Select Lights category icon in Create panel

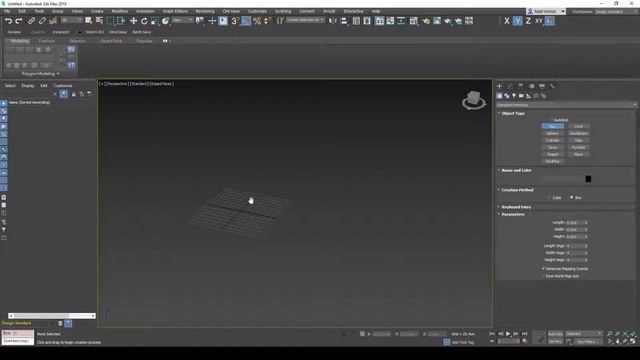(x=514, y=96)
